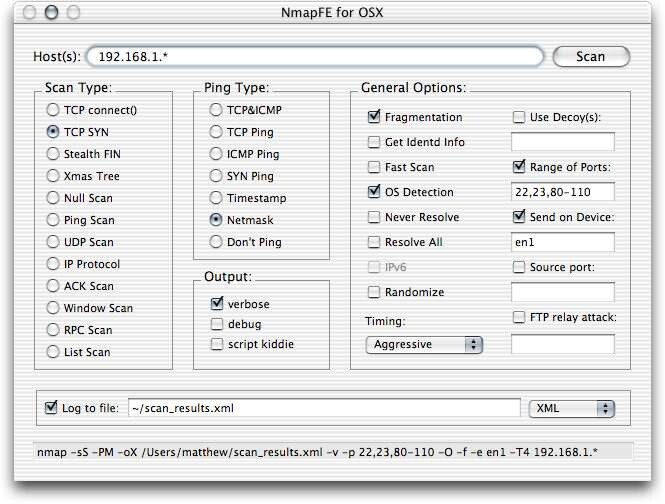Viewport: 665px width, 504px height.
Task: Select Window Scan radio button
Action: coord(53,308)
